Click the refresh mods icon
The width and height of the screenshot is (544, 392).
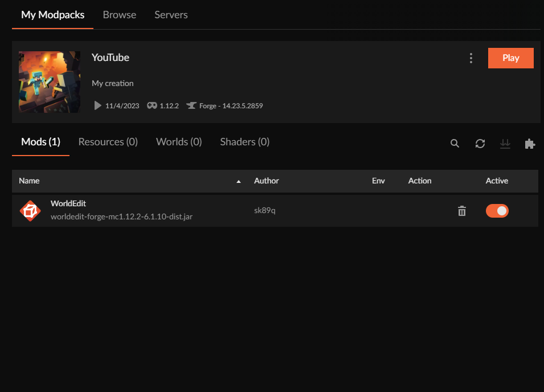(x=480, y=143)
